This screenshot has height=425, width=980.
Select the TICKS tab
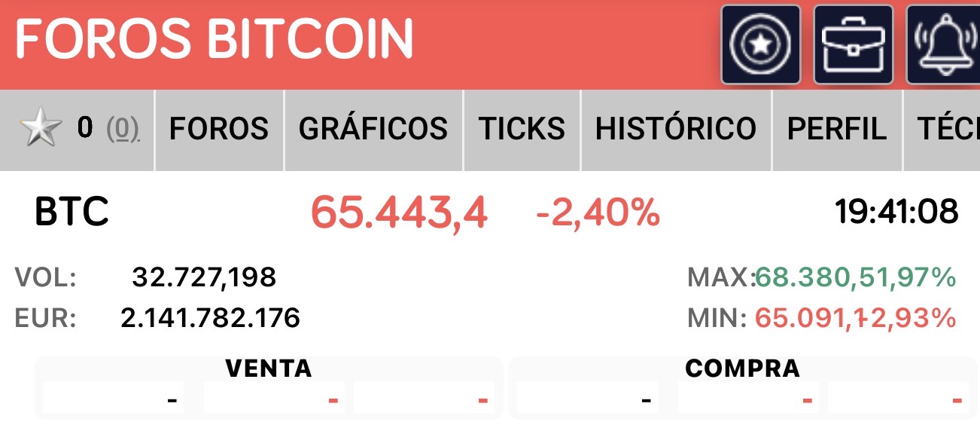(522, 130)
